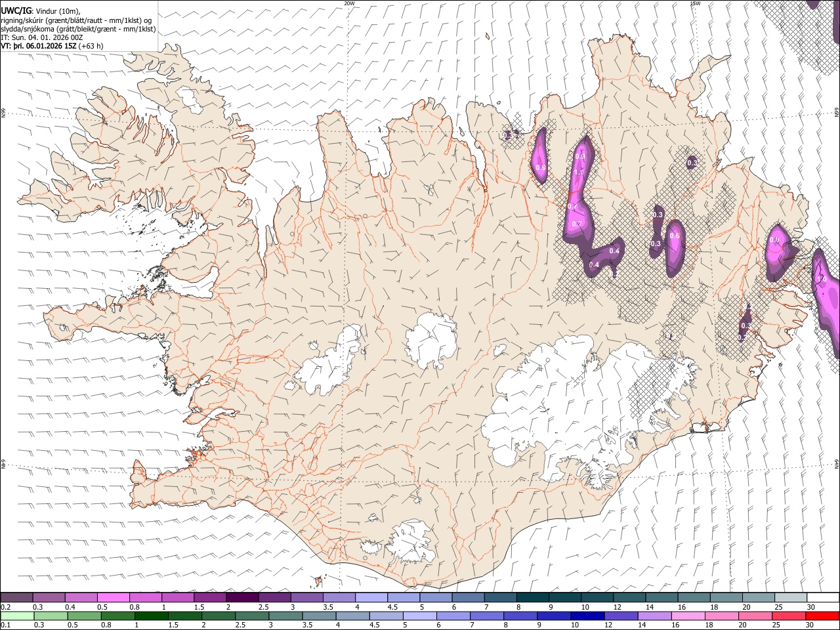Select the slate-blue swatch above the top-row 6 label
Image resolution: width=840 pixels, height=630 pixels.
coord(468,598)
